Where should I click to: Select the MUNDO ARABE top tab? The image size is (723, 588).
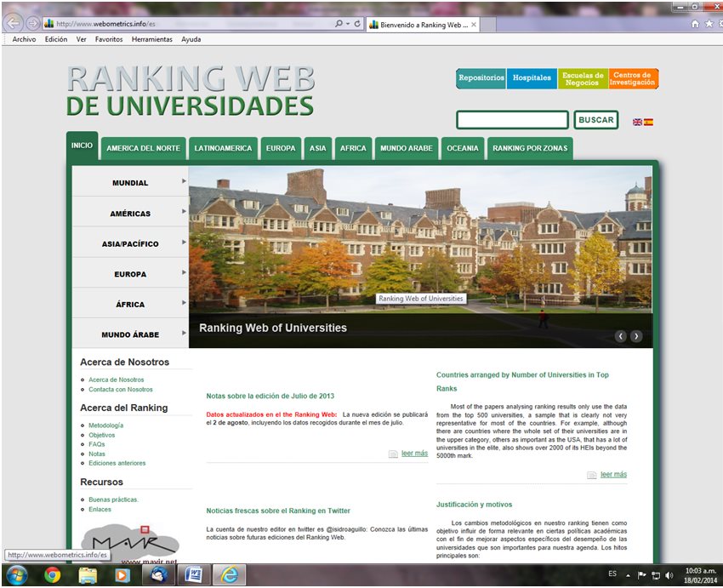pos(407,149)
